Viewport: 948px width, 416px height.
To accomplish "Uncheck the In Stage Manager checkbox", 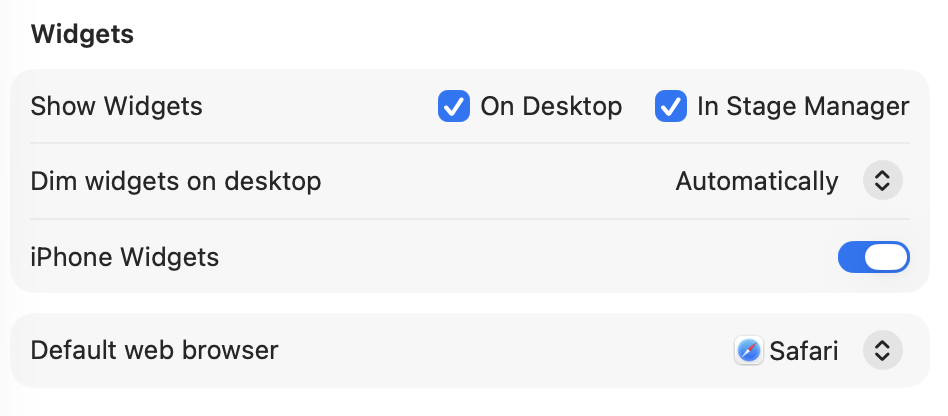I will tap(671, 106).
